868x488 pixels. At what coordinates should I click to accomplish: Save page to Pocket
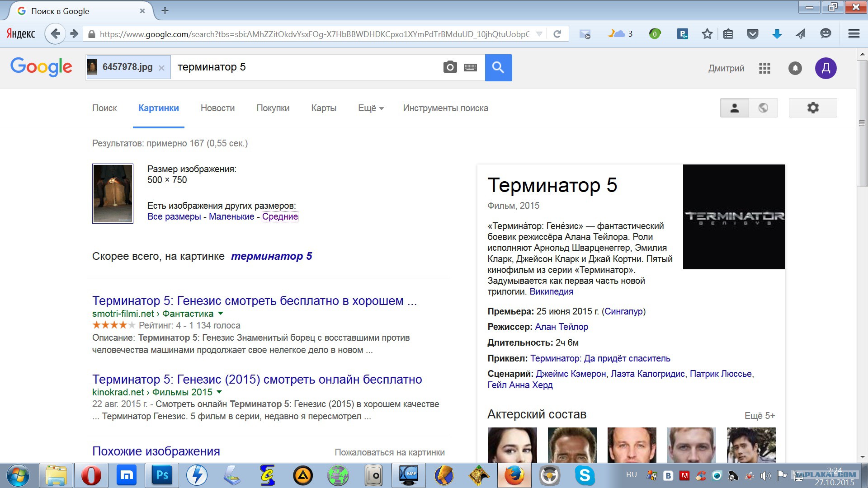click(752, 34)
